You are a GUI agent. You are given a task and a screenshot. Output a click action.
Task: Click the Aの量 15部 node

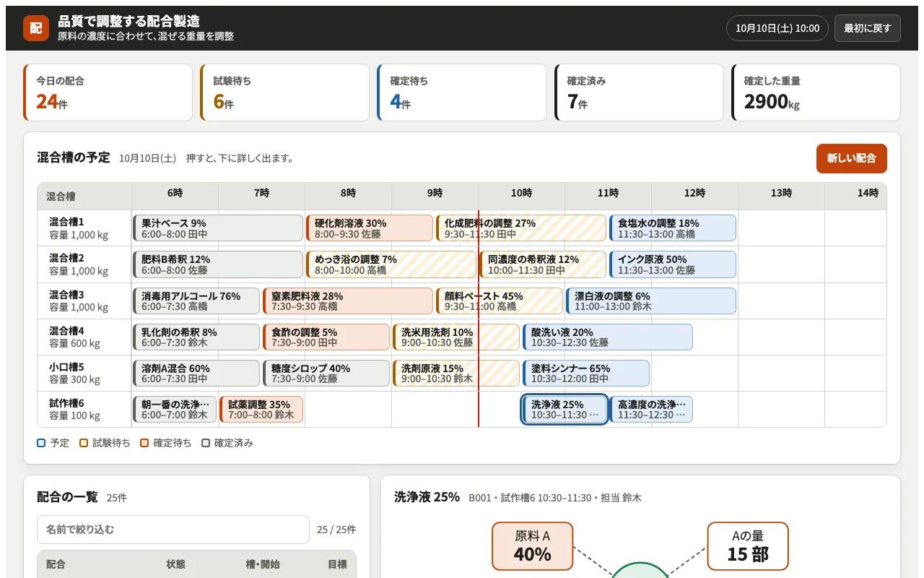[x=748, y=546]
